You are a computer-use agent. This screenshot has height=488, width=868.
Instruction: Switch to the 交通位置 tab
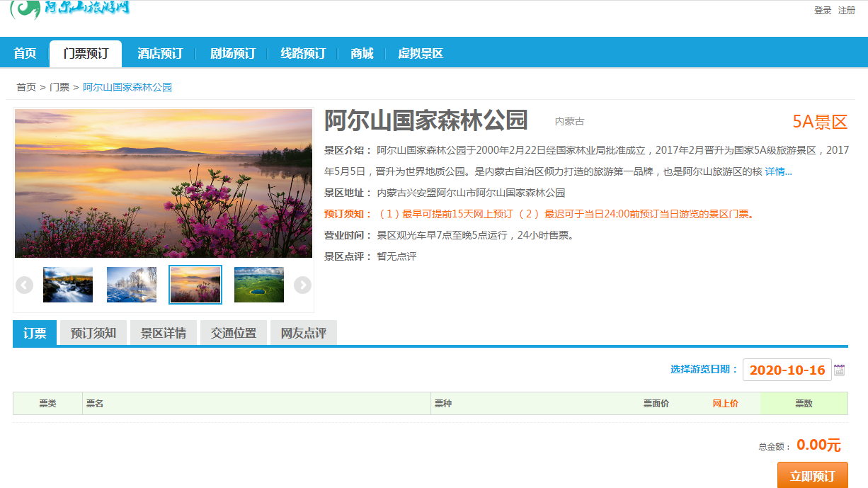pyautogui.click(x=234, y=333)
